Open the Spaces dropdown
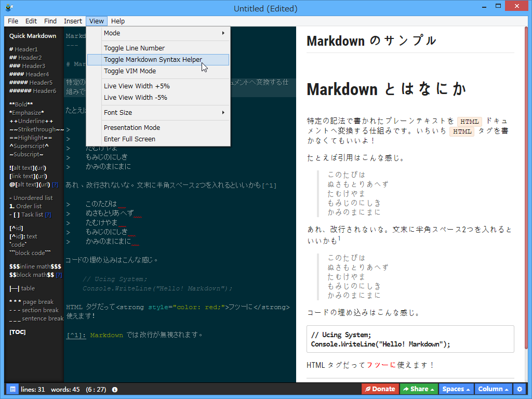 (456, 389)
